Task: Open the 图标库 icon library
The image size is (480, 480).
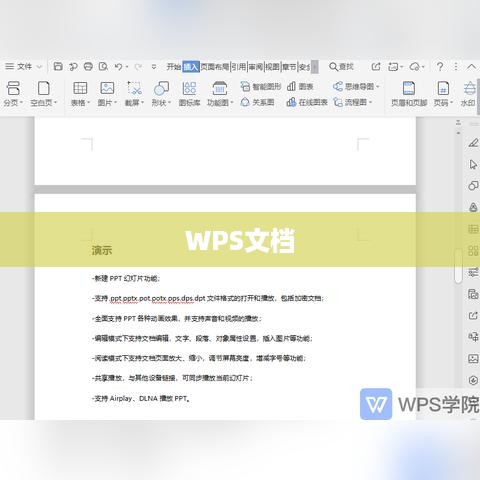Action: [189, 94]
